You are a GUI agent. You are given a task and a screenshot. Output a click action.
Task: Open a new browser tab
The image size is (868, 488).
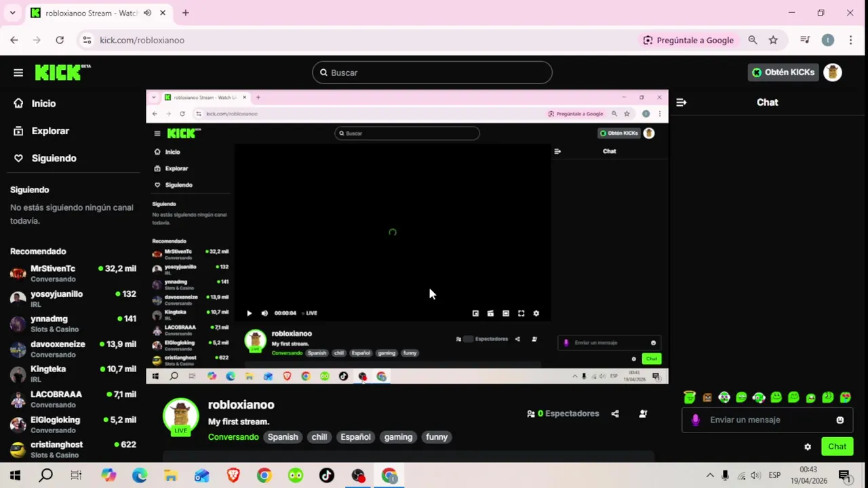click(x=185, y=13)
